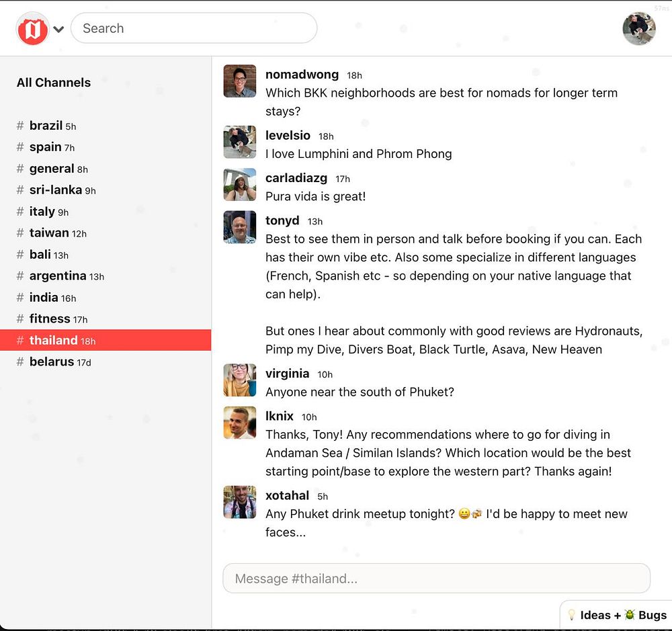This screenshot has width=672, height=631.
Task: Open the lknix username link
Action: click(x=280, y=416)
